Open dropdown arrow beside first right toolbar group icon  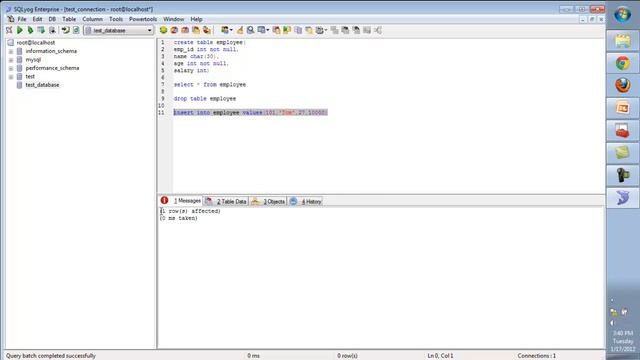coord(231,30)
